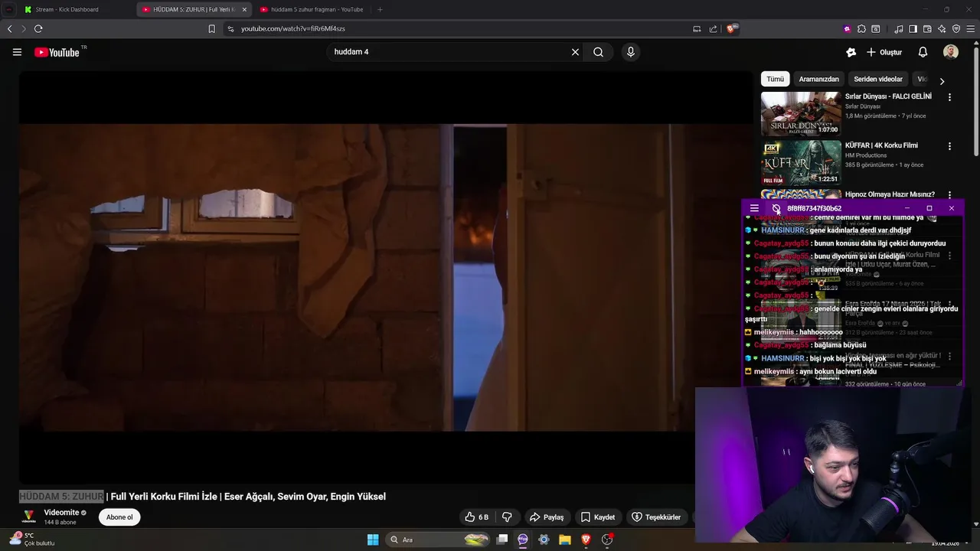The width and height of the screenshot is (980, 551).
Task: Start voice search with microphone icon
Action: 631,52
